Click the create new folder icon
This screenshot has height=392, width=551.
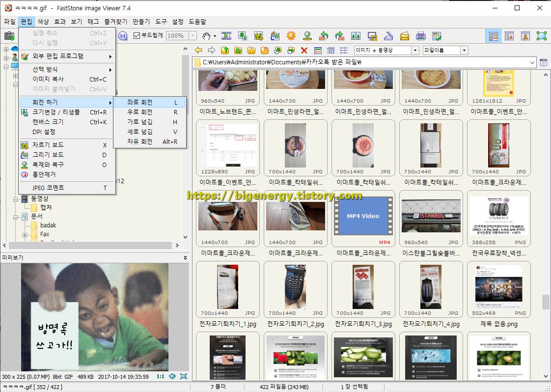coord(265,50)
